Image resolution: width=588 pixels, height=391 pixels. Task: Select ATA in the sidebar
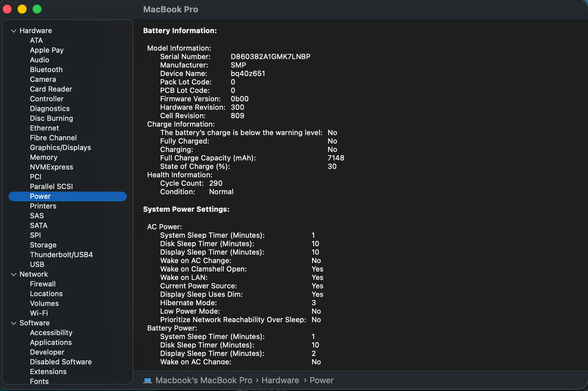36,40
